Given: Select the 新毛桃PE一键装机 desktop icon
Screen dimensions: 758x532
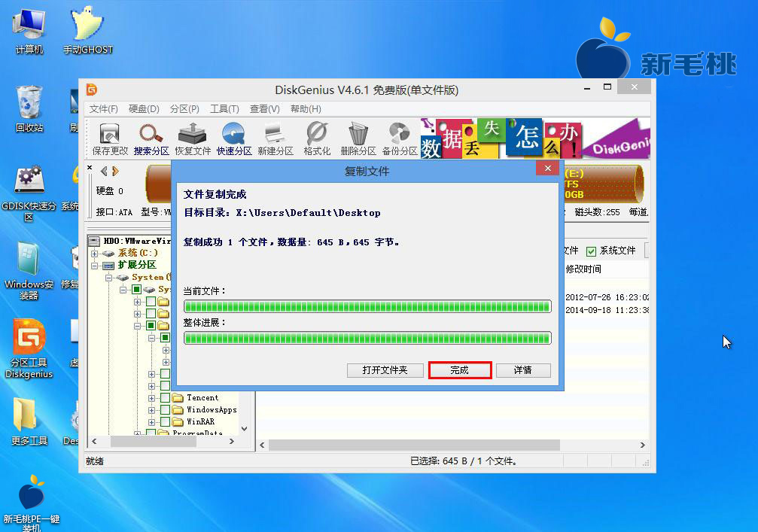Looking at the screenshot, I should 32,503.
